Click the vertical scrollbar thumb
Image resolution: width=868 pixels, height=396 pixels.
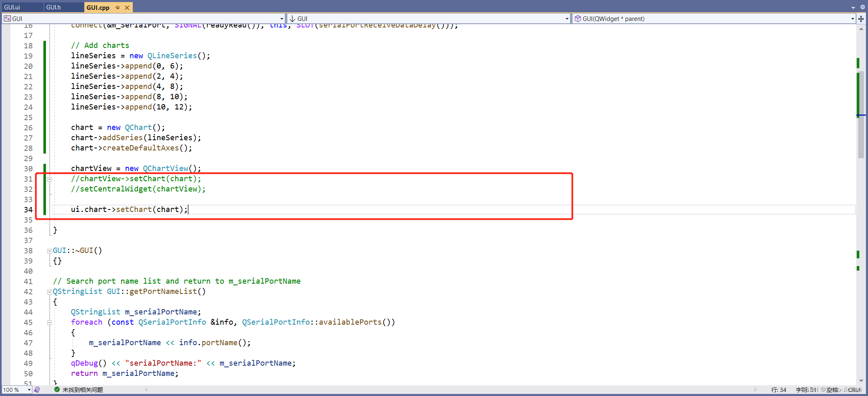[x=861, y=115]
